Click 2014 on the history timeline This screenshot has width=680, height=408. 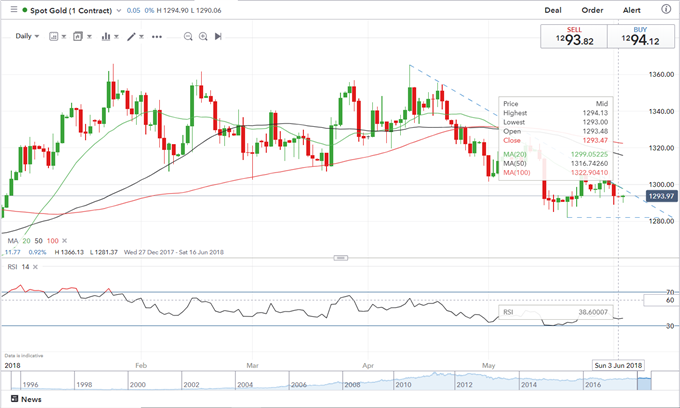tap(529, 385)
